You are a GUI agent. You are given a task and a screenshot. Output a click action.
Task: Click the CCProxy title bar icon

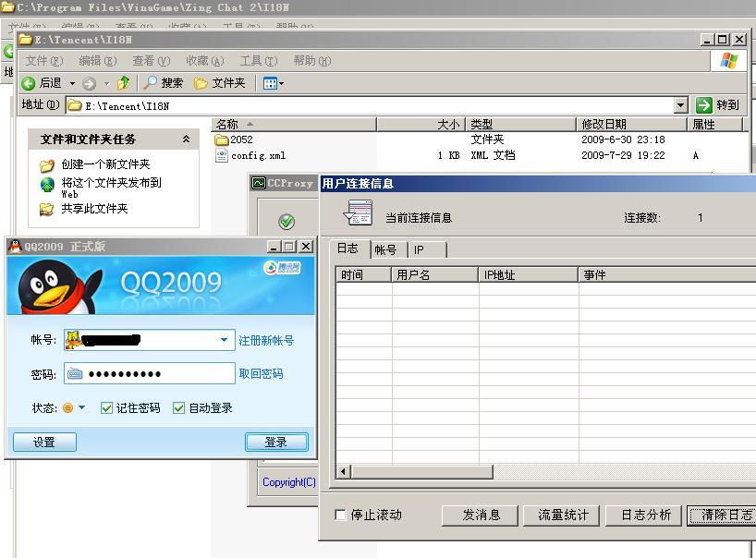259,183
